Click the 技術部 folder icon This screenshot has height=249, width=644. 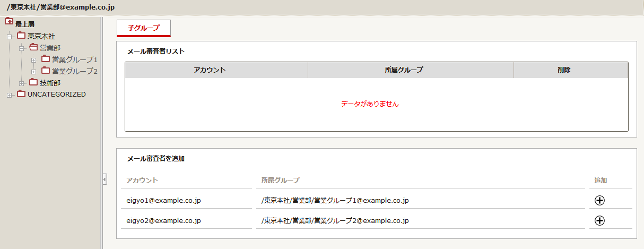click(x=33, y=82)
